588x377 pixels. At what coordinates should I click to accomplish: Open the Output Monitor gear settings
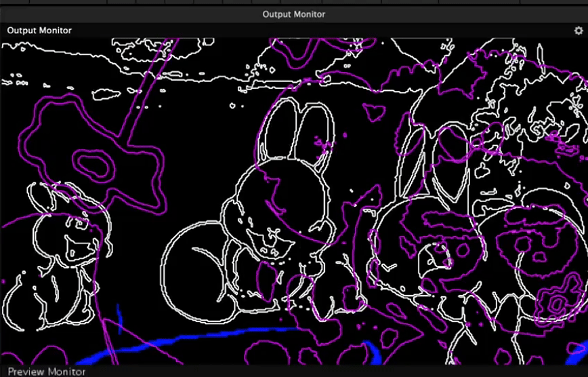(x=577, y=31)
